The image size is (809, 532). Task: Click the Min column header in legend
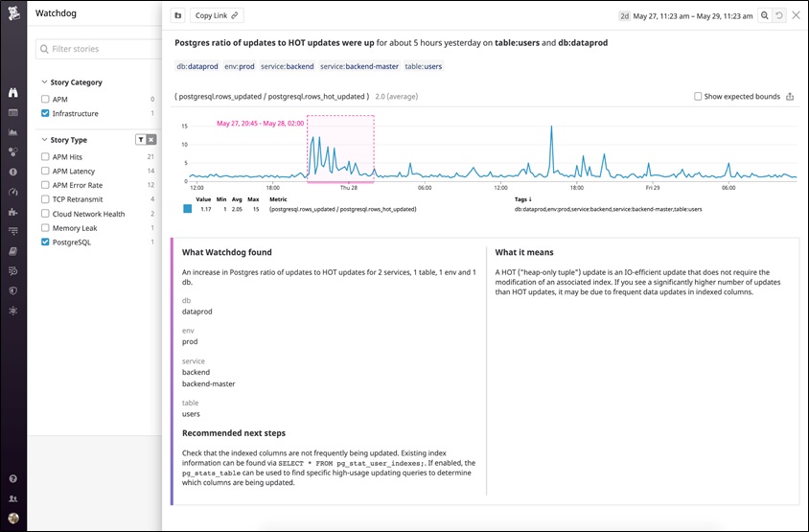tap(221, 199)
